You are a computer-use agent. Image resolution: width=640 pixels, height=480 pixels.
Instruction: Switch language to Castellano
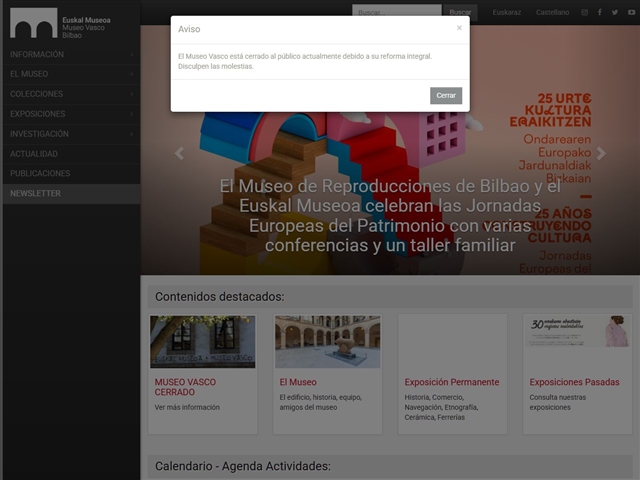(x=552, y=12)
